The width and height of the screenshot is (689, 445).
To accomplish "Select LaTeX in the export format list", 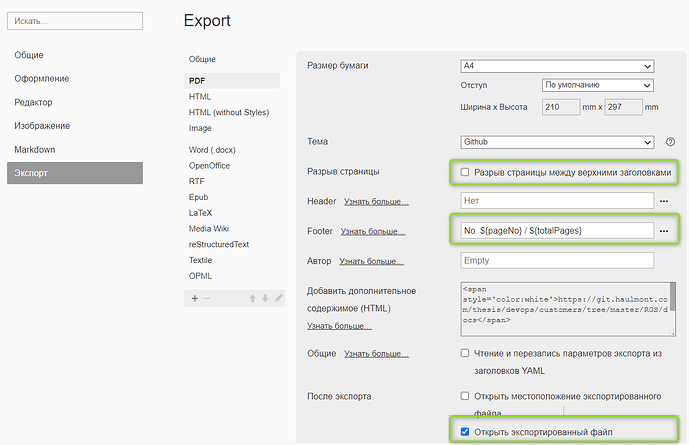I will coord(202,212).
